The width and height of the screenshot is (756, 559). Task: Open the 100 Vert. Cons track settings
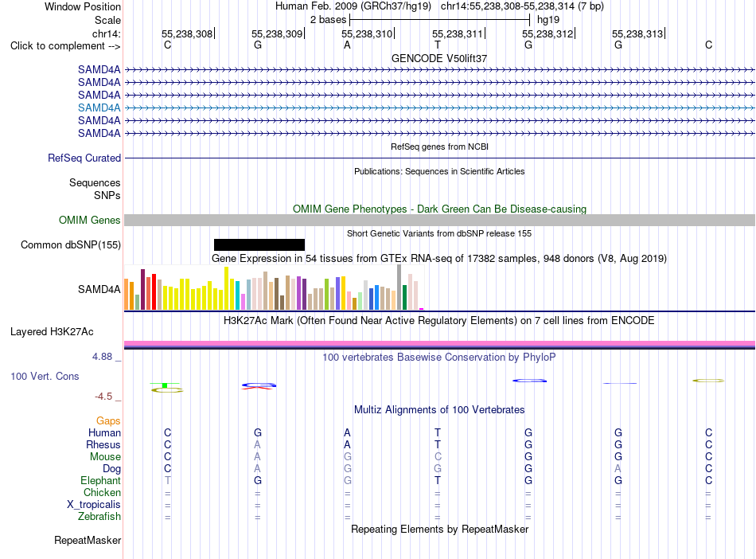point(45,376)
